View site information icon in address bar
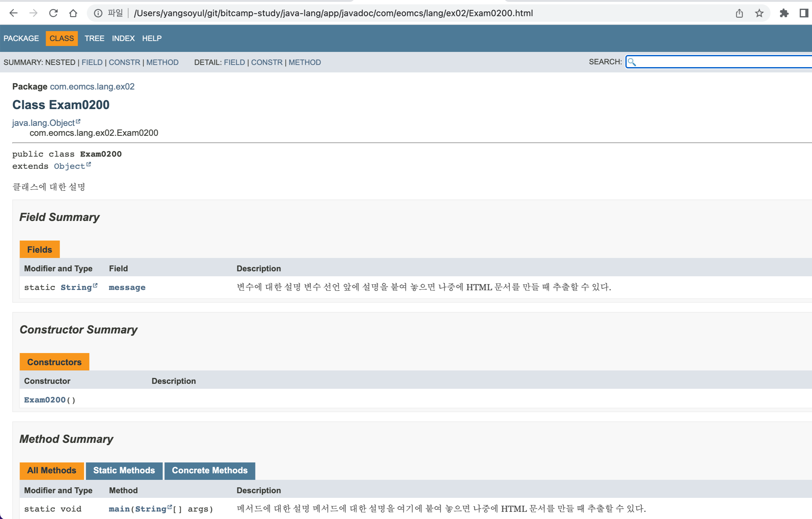 98,13
